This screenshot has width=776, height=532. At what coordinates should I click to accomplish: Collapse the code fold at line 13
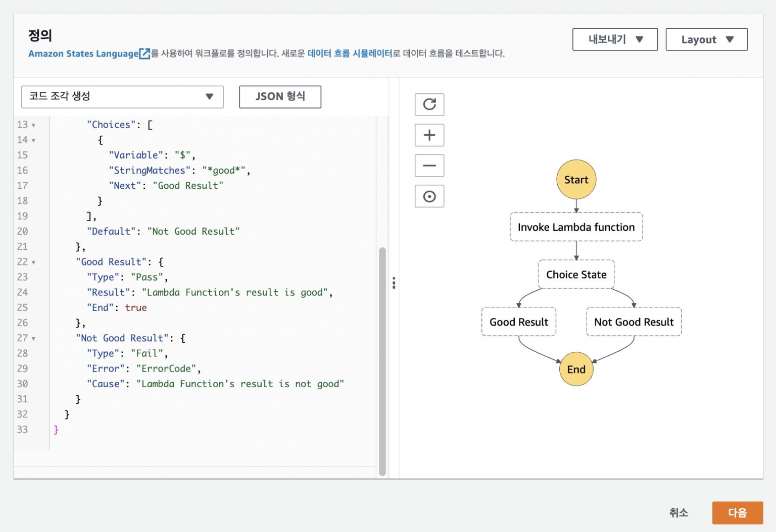tap(34, 125)
